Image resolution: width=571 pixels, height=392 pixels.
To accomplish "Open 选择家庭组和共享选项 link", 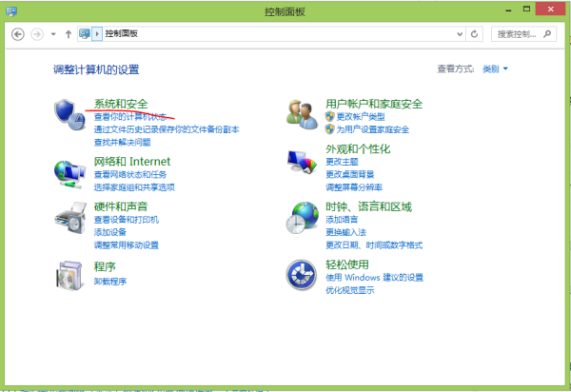I will click(134, 187).
